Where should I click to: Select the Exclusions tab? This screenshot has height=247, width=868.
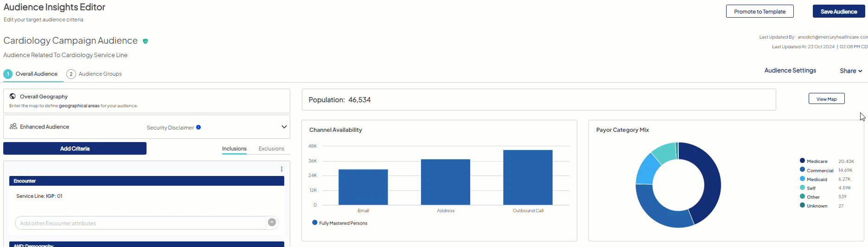pos(271,149)
